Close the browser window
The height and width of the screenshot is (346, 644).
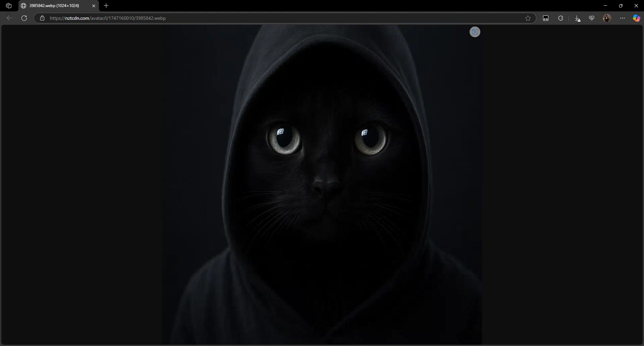point(636,6)
